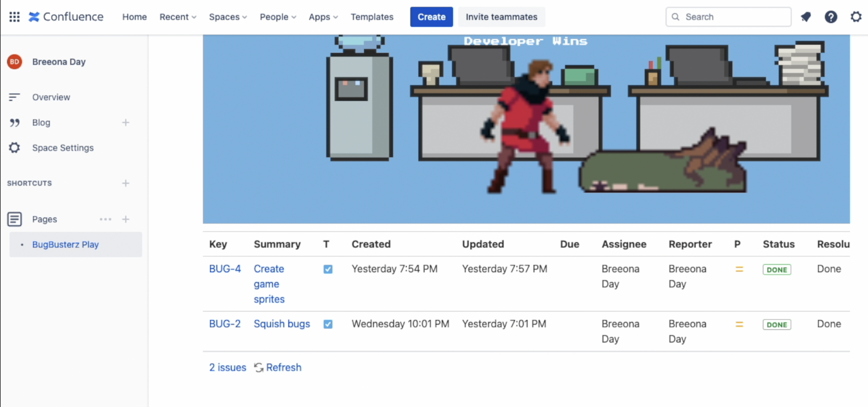Open the Pages more options ellipsis
The height and width of the screenshot is (407, 868).
(105, 219)
